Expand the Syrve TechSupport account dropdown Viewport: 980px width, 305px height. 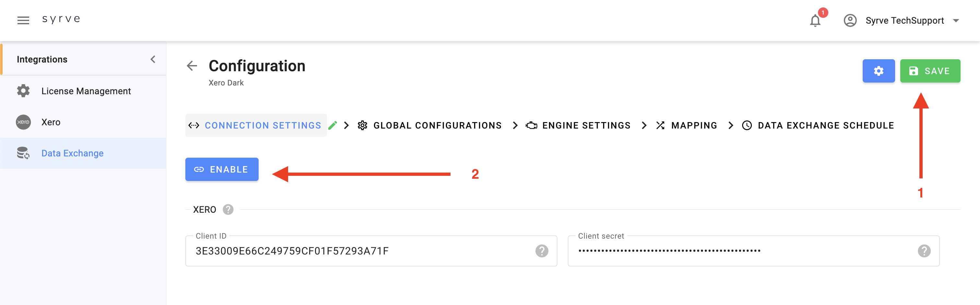point(956,20)
